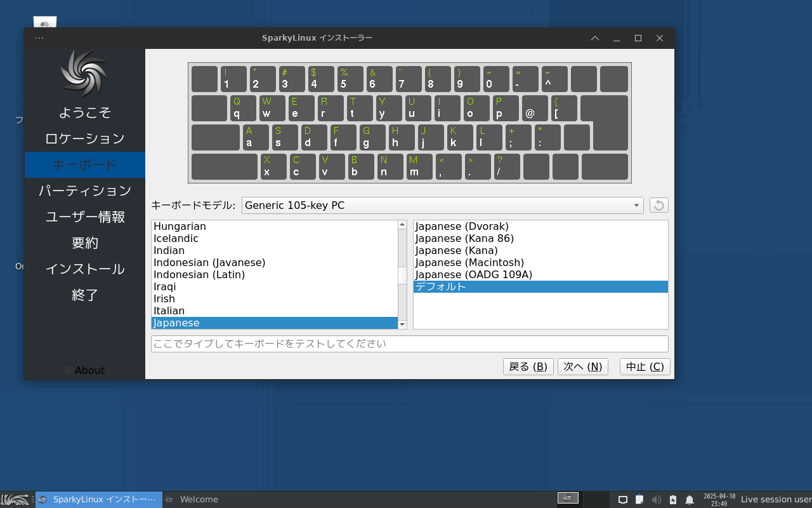Select Indonesian (Latin) layout
This screenshot has height=508, width=812.
pyautogui.click(x=275, y=274)
